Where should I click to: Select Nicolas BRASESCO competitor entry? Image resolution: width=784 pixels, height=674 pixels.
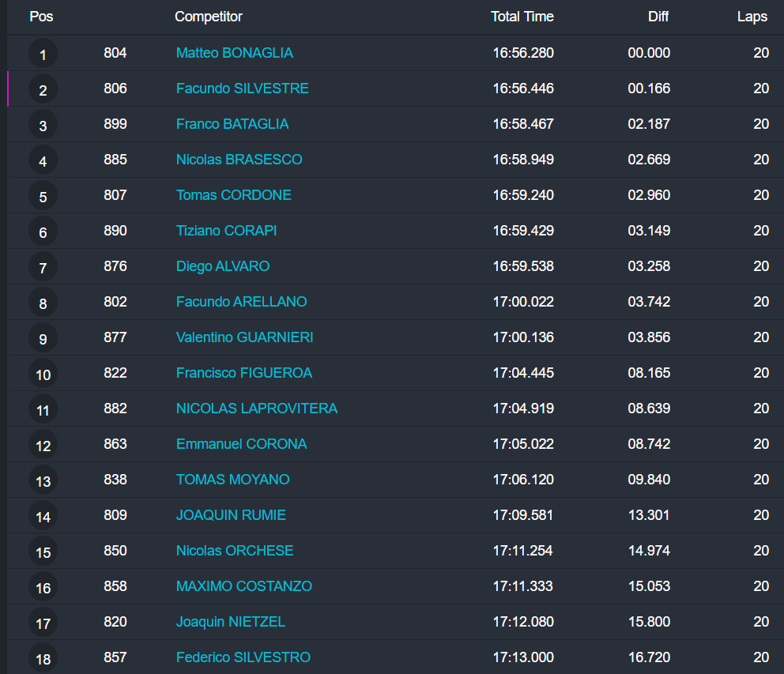click(x=239, y=160)
